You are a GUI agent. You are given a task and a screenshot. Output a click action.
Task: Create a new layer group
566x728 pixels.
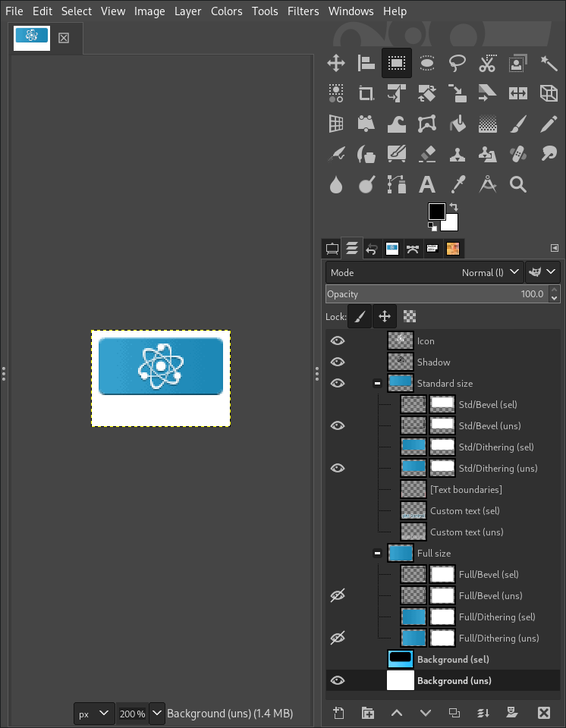367,713
